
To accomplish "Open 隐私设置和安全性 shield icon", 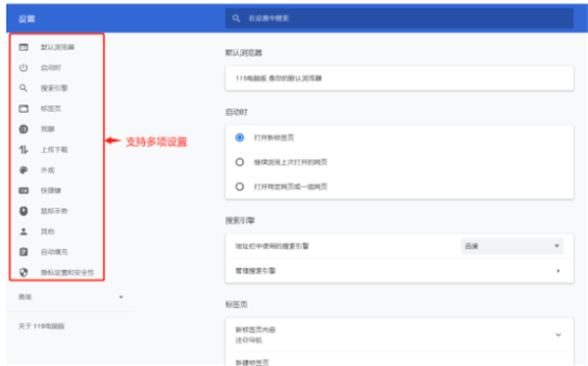I will tap(24, 272).
